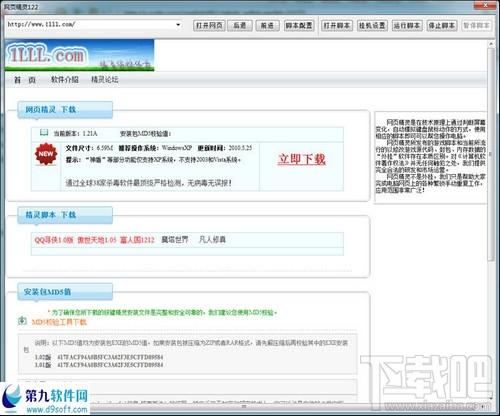Open the MD5校验工具下载 link

click(59, 322)
